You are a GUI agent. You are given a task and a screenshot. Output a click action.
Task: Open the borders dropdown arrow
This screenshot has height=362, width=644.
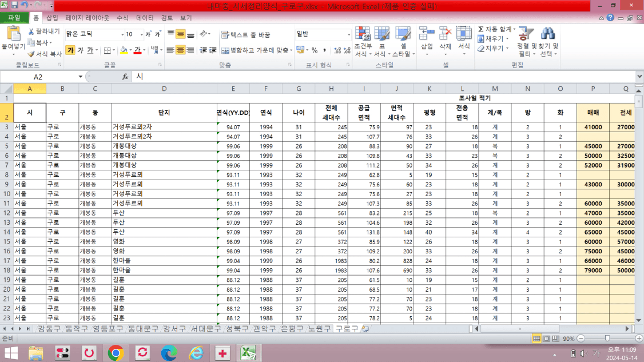click(x=114, y=50)
